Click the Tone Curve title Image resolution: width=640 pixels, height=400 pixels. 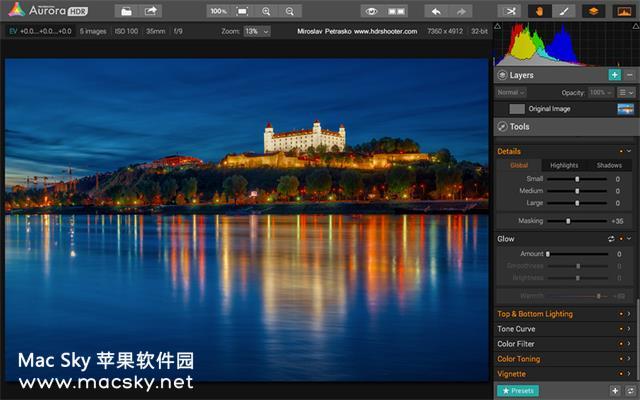pyautogui.click(x=516, y=329)
